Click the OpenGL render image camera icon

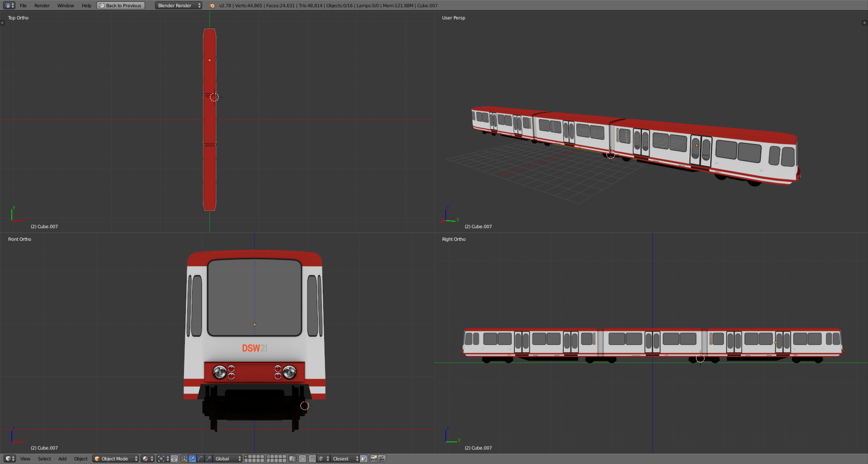[373, 459]
